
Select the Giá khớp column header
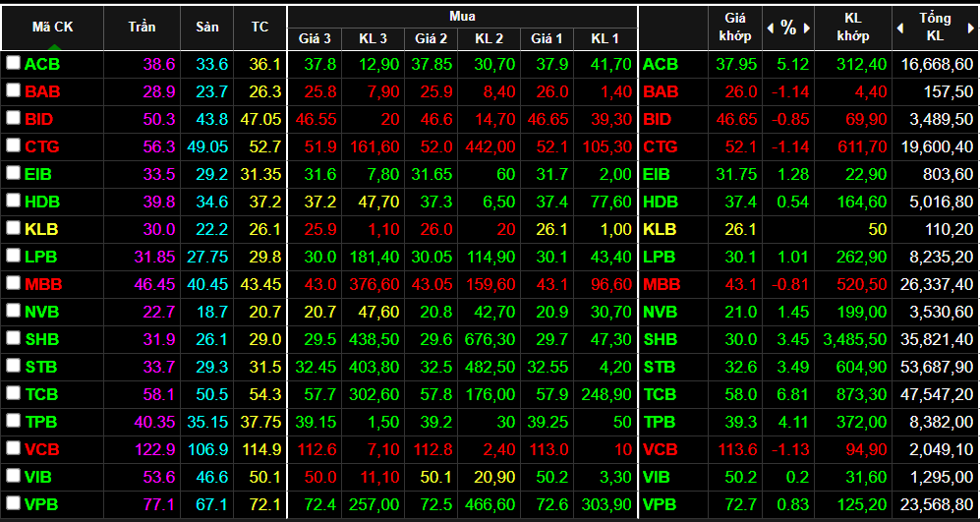737,28
